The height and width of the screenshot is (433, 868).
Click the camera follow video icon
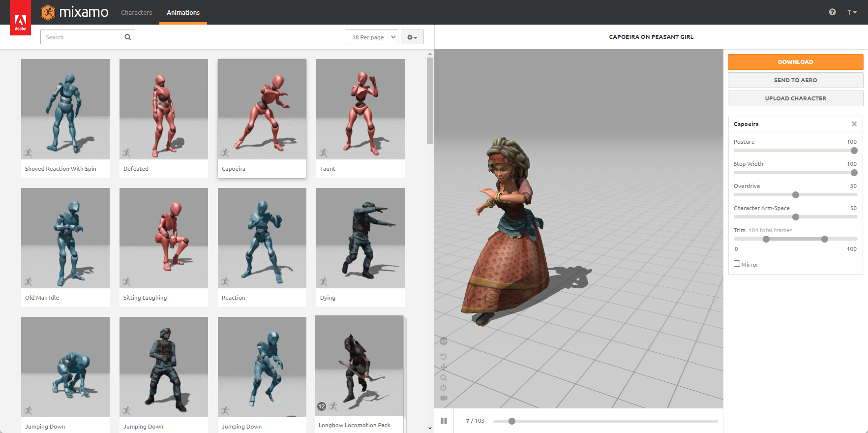coord(444,398)
